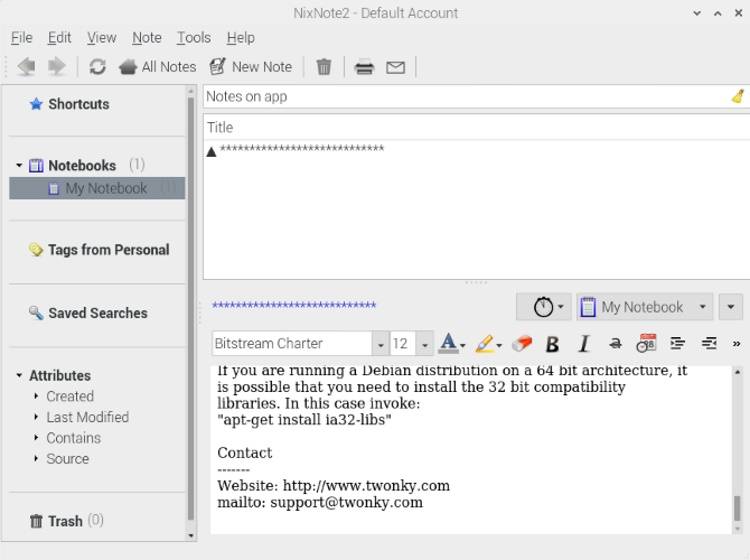Open the Note menu
This screenshot has width=750, height=560.
point(146,38)
